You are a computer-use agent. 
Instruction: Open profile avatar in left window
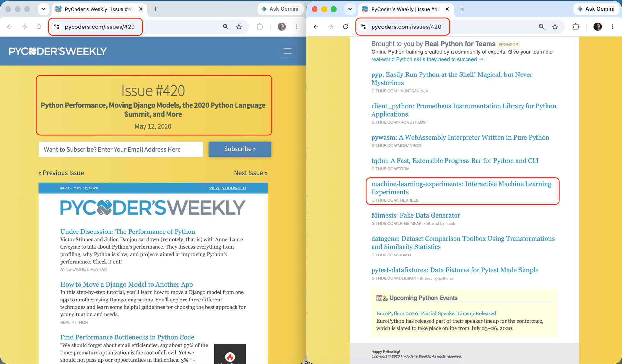[x=282, y=27]
